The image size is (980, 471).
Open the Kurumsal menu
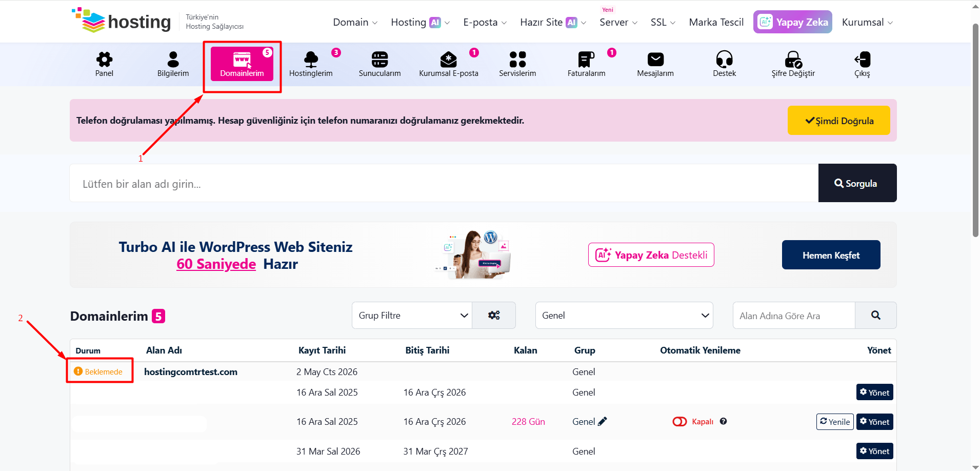[x=867, y=22]
